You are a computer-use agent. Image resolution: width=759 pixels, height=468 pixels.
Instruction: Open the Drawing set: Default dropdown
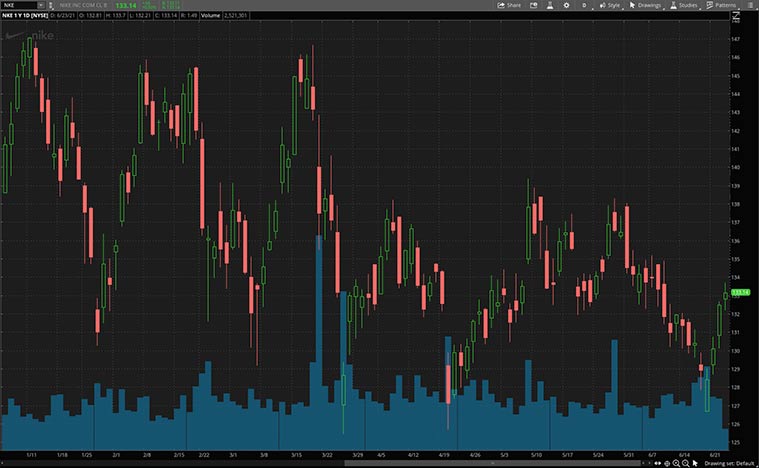point(729,464)
